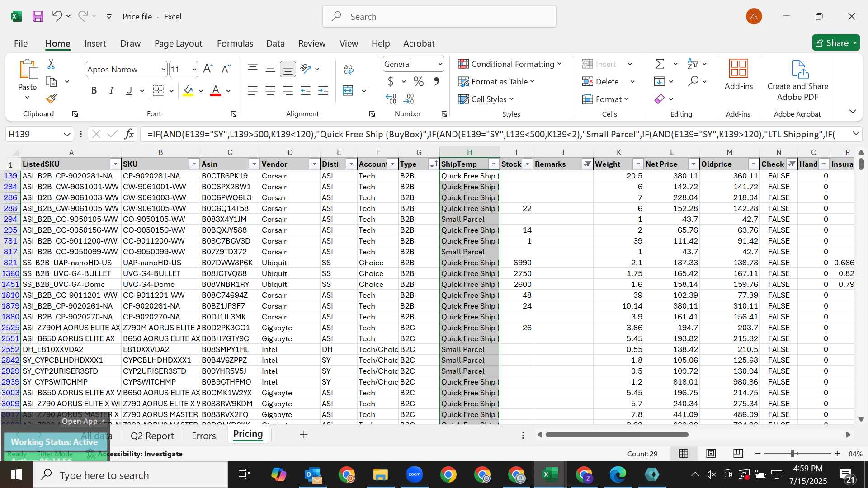Click the zoom slider handle

793,453
